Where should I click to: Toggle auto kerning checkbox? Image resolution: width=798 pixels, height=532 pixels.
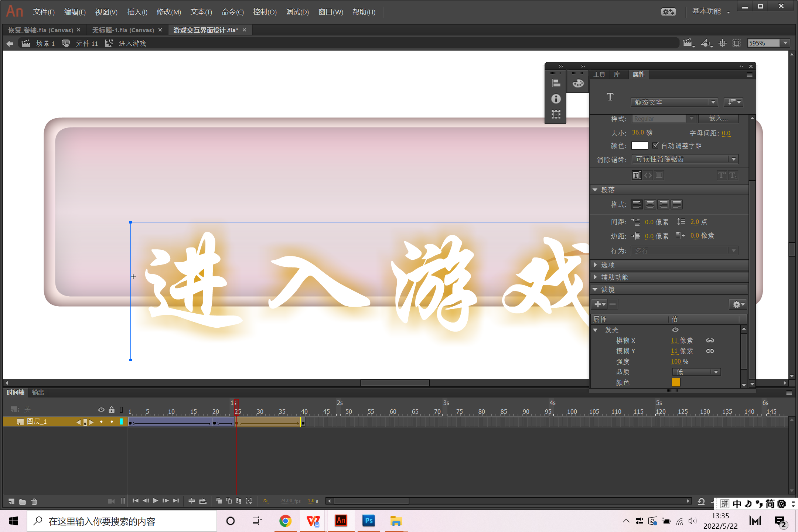655,146
